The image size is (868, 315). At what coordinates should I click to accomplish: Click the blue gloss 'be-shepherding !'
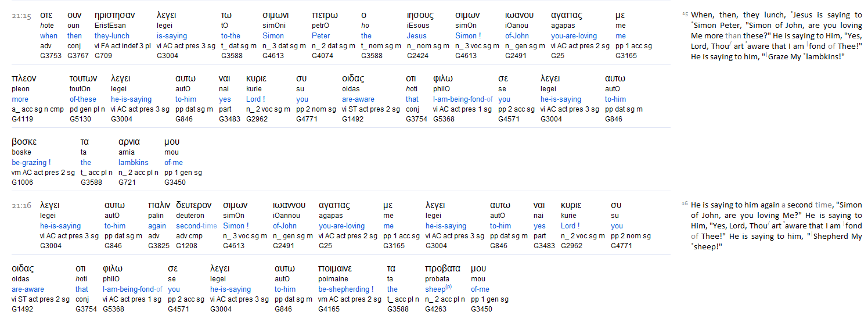click(x=345, y=289)
